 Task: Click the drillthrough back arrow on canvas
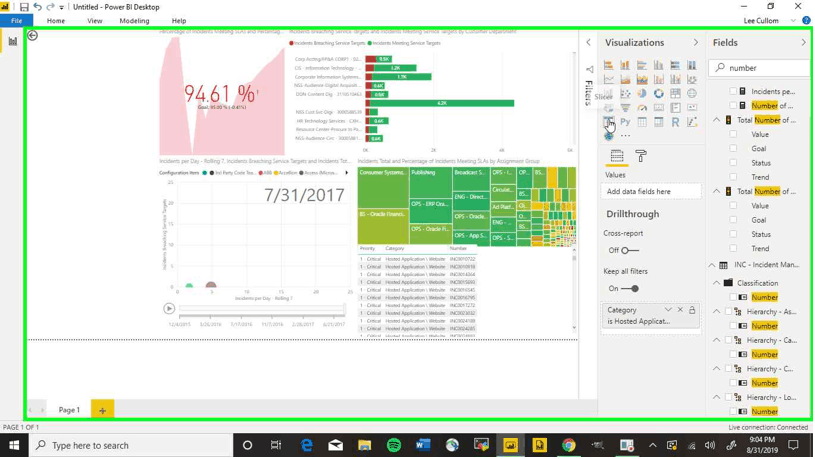pyautogui.click(x=33, y=36)
